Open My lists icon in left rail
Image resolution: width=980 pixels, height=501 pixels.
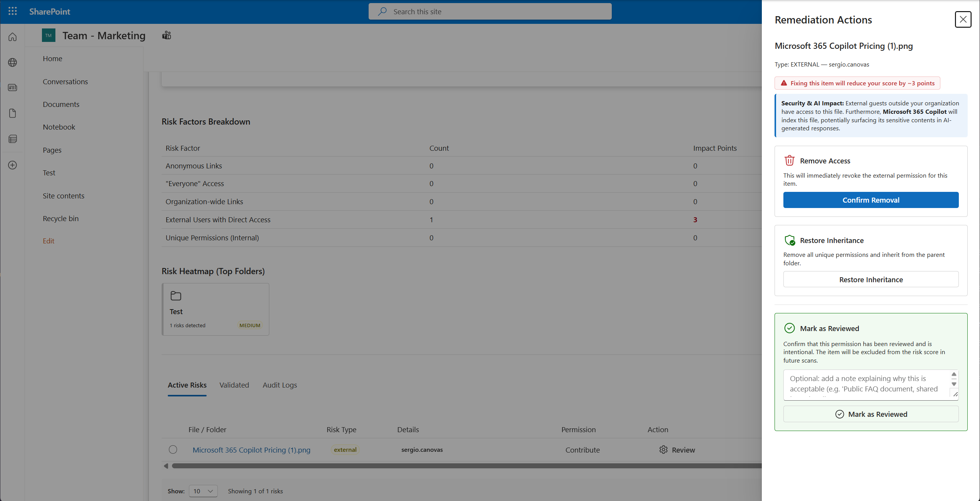(13, 139)
